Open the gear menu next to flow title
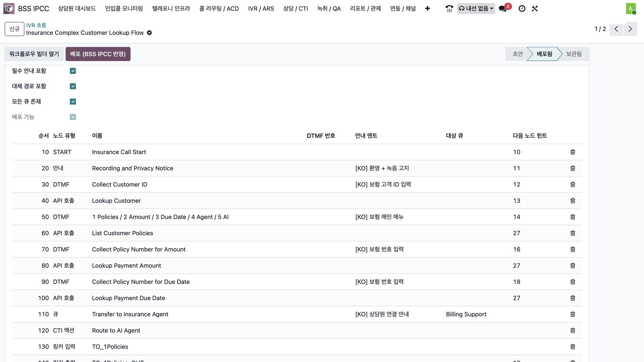 pyautogui.click(x=149, y=33)
